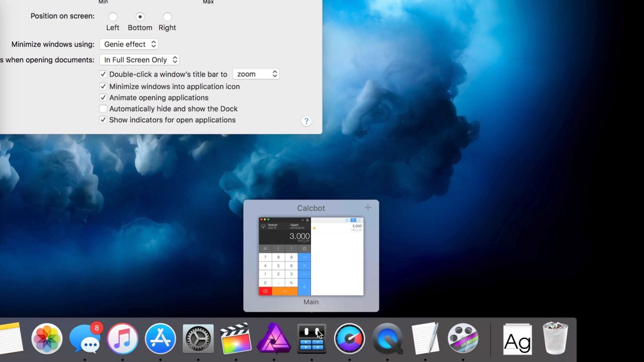Open the title bar double-click zoom dropdown
This screenshot has width=644, height=362.
coord(256,74)
